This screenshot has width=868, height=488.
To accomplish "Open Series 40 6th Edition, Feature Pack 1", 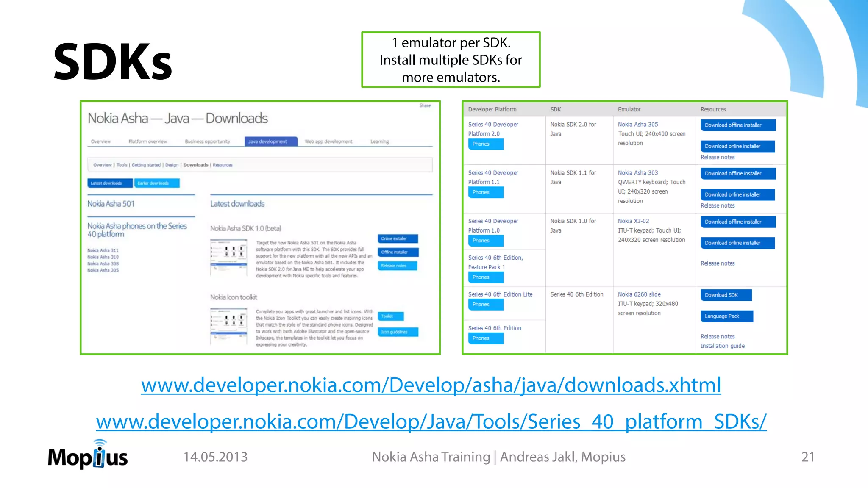I will tap(495, 262).
